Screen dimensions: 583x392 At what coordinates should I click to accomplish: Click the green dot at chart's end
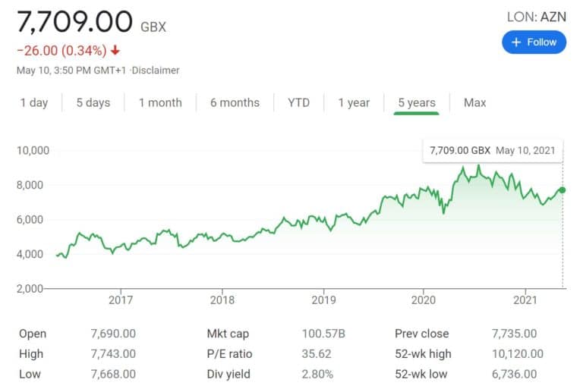pyautogui.click(x=563, y=190)
